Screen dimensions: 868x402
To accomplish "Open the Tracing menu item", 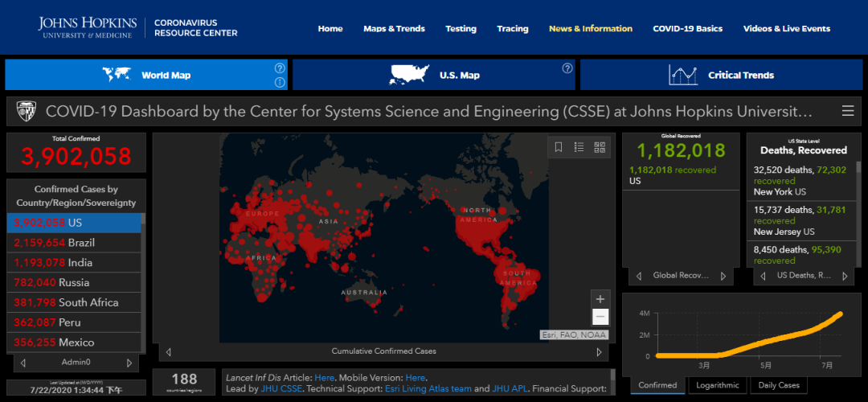I will click(x=513, y=29).
